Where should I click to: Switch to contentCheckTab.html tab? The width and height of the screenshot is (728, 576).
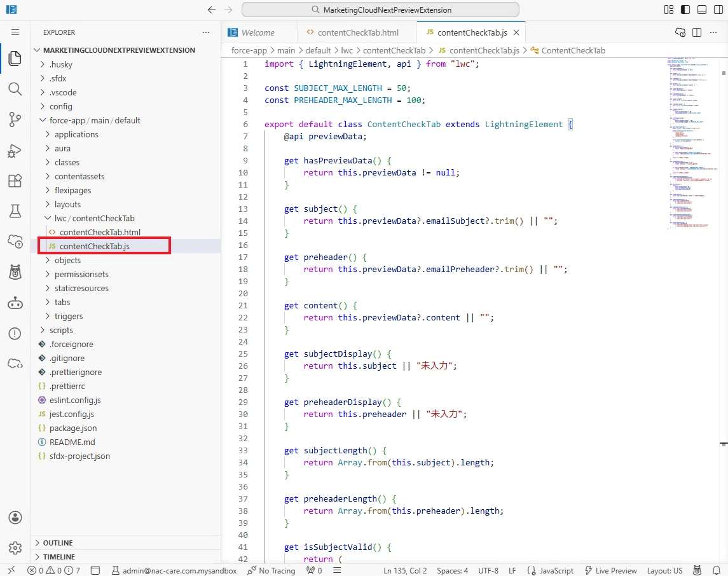(358, 32)
